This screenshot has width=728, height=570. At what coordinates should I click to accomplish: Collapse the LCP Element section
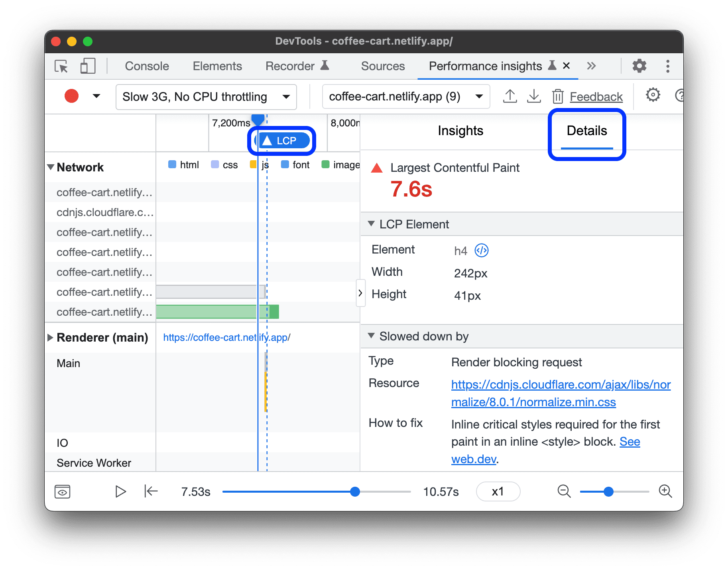coord(371,224)
